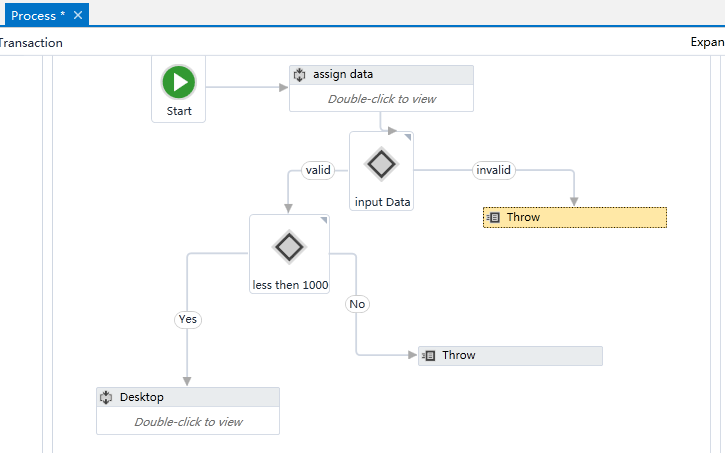The width and height of the screenshot is (725, 453).
Task: Click the less then 1000 decision diamond
Action: (x=289, y=247)
